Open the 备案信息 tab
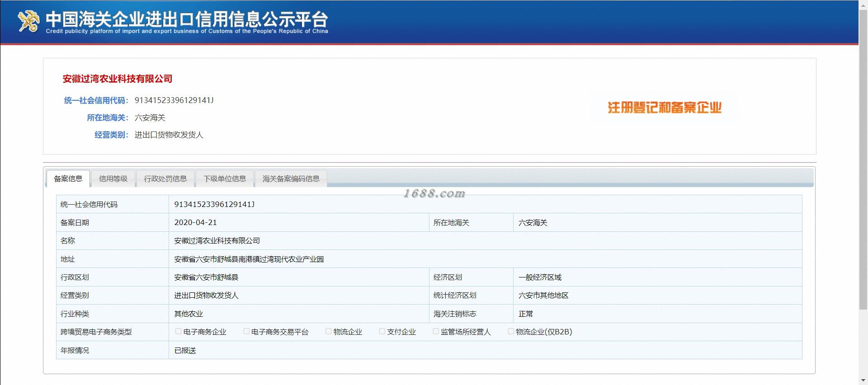Viewport: 868px width, 385px height. 68,178
